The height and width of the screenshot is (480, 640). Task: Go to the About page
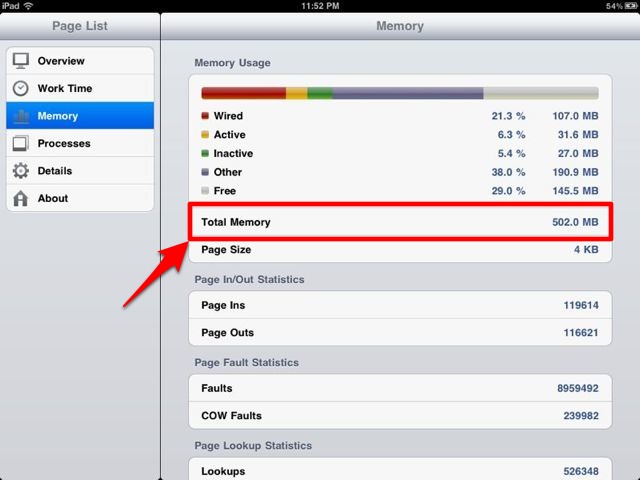(x=80, y=198)
